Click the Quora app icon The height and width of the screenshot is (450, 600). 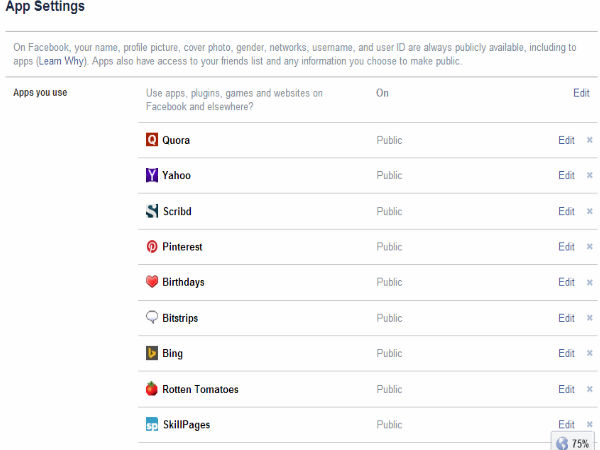[x=152, y=140]
